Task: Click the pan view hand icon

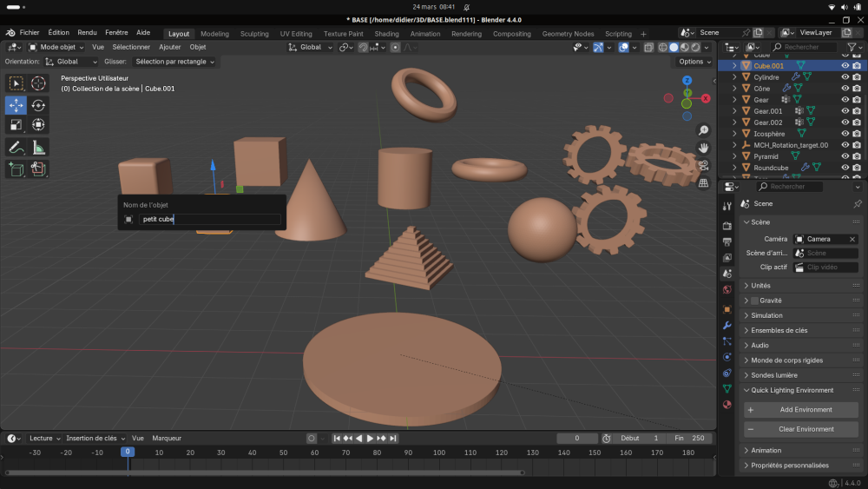Action: 703,149
